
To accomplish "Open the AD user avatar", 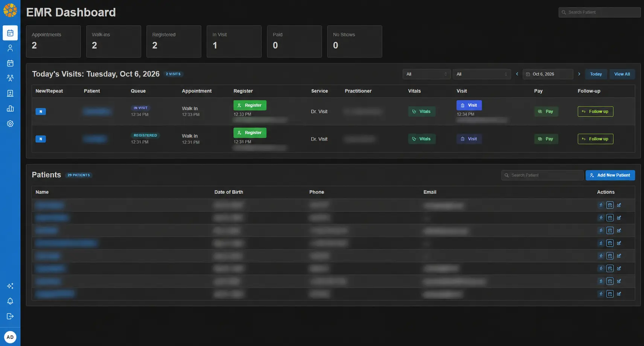I will pyautogui.click(x=10, y=337).
